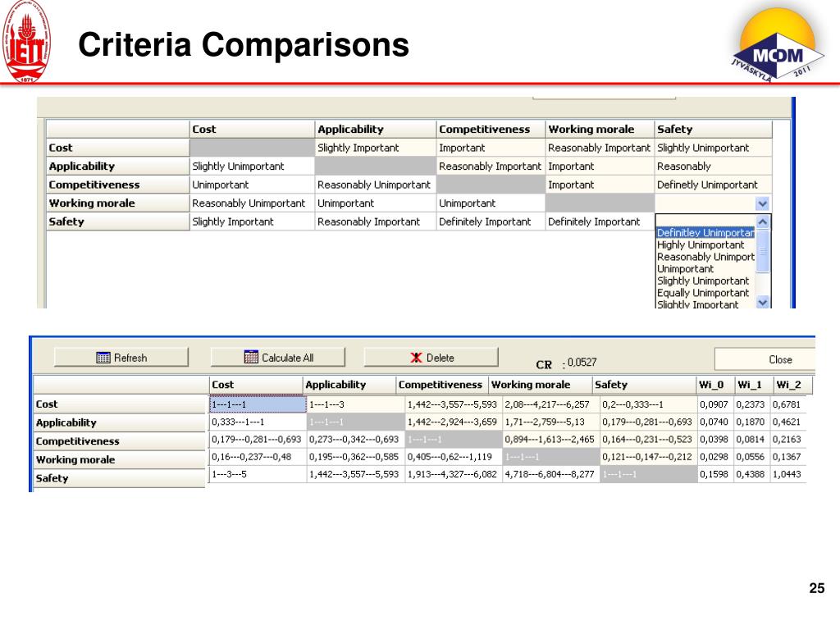This screenshot has width=840, height=630.
Task: Click Cost column header in the numeric table
Action: tap(256, 385)
